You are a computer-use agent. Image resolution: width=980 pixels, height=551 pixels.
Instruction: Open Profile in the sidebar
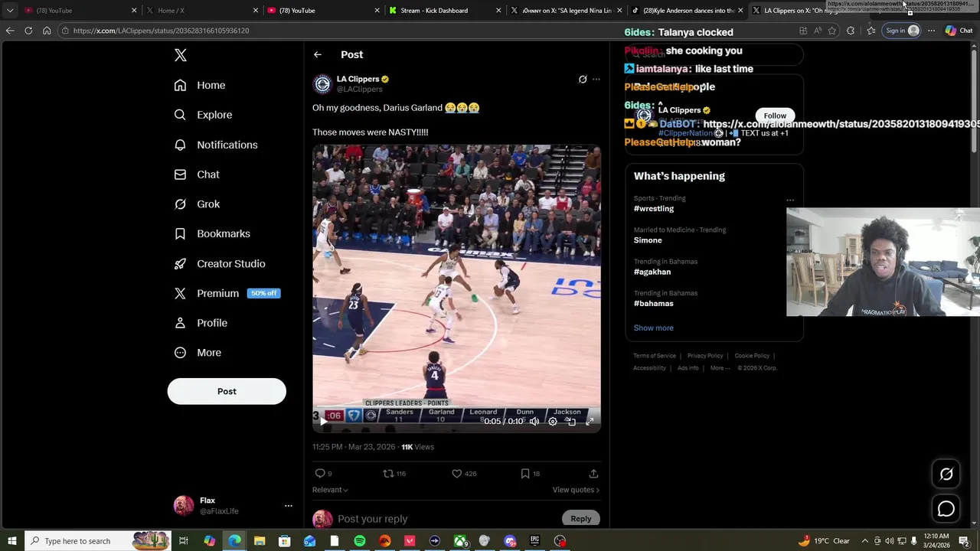[201, 323]
